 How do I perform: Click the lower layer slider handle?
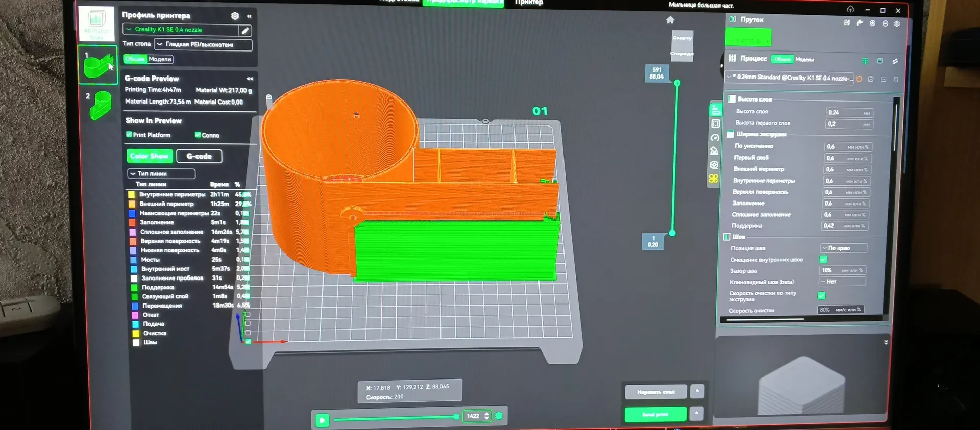672,233
